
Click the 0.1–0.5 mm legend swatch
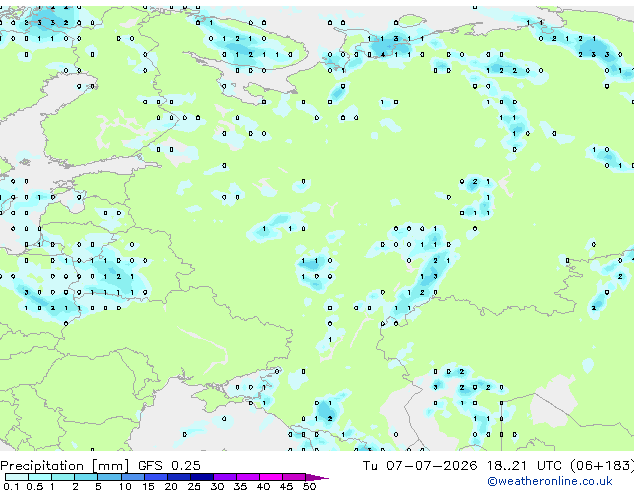click(17, 477)
